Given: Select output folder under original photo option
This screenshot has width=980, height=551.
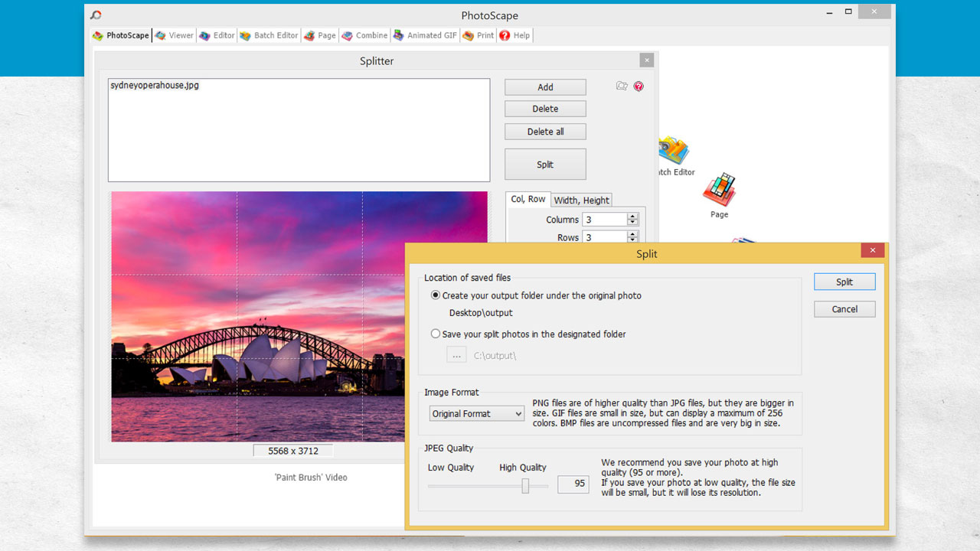Looking at the screenshot, I should coord(435,295).
